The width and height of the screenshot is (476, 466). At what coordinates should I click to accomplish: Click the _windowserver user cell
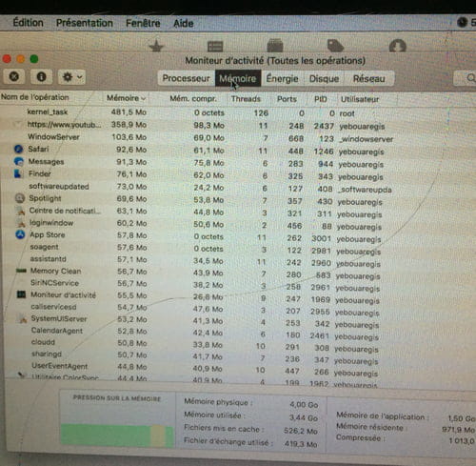coord(366,139)
